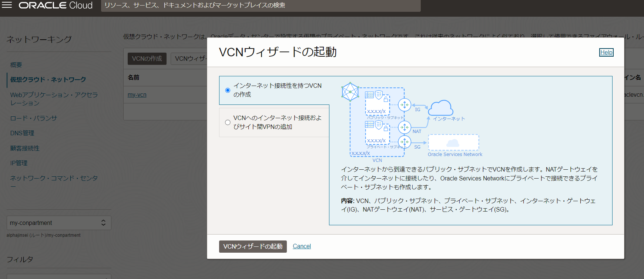Click the private subnet icon in diagram
Screen dimensions: 644x279
[x=377, y=132]
